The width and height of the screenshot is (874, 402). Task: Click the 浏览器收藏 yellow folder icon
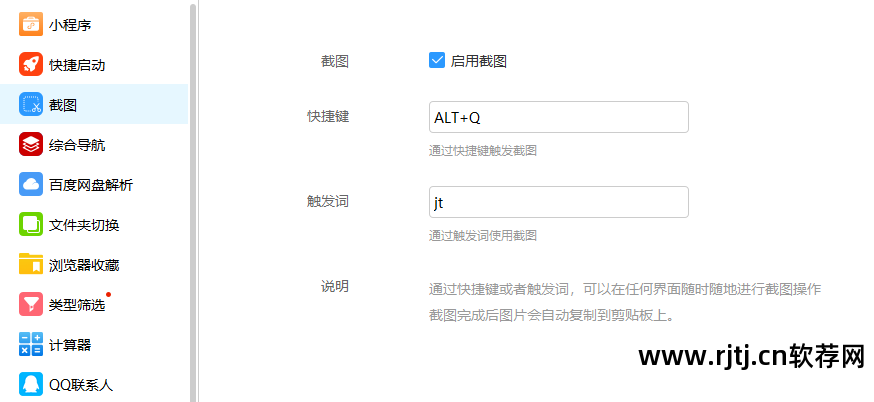click(x=31, y=264)
